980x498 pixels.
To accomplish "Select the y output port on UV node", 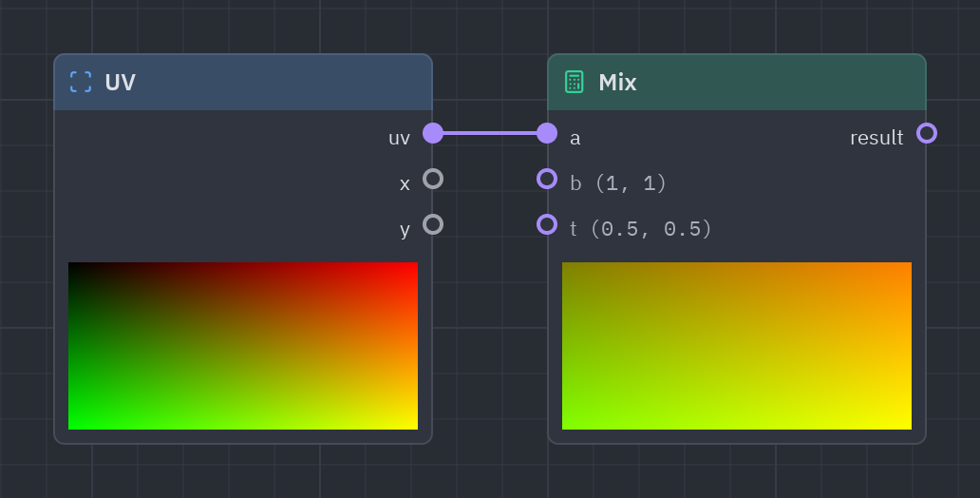I will pyautogui.click(x=433, y=224).
